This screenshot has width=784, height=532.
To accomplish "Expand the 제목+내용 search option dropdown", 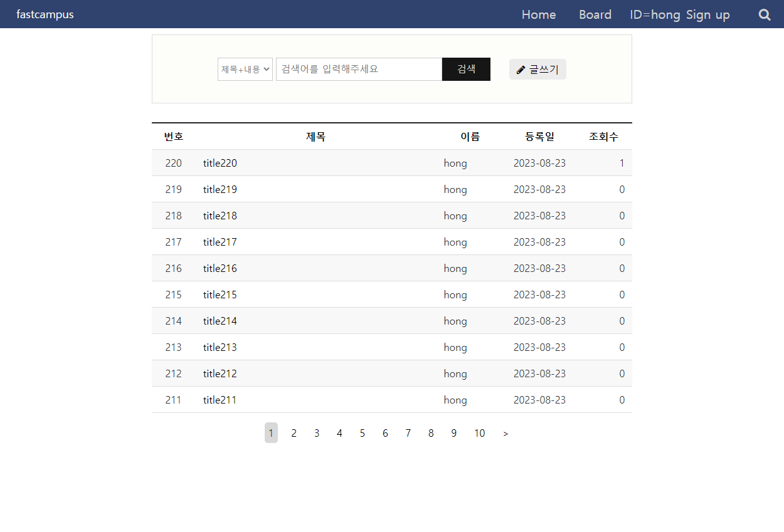I will tap(245, 69).
